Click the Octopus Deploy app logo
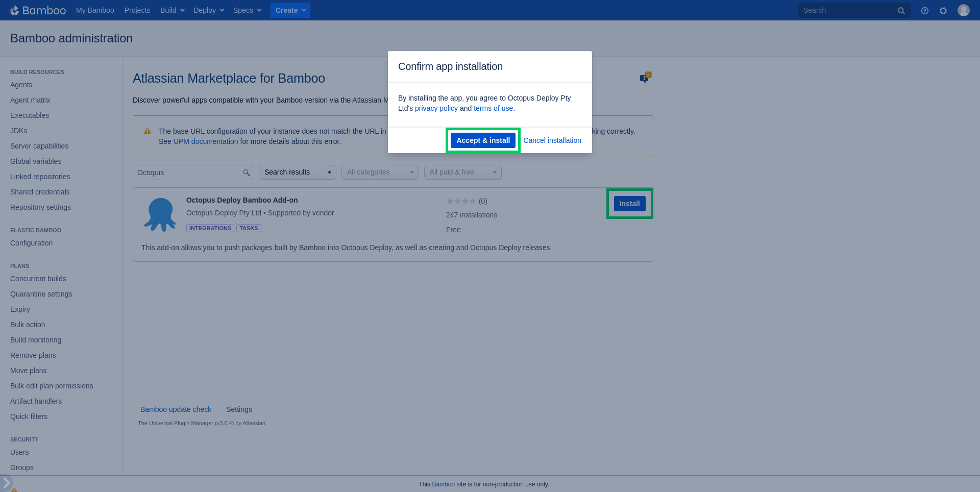Viewport: 980px width, 492px height. [x=160, y=214]
